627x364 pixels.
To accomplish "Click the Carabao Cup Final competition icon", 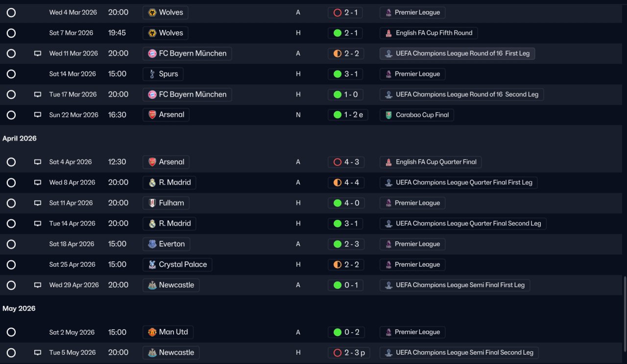I will pos(388,115).
